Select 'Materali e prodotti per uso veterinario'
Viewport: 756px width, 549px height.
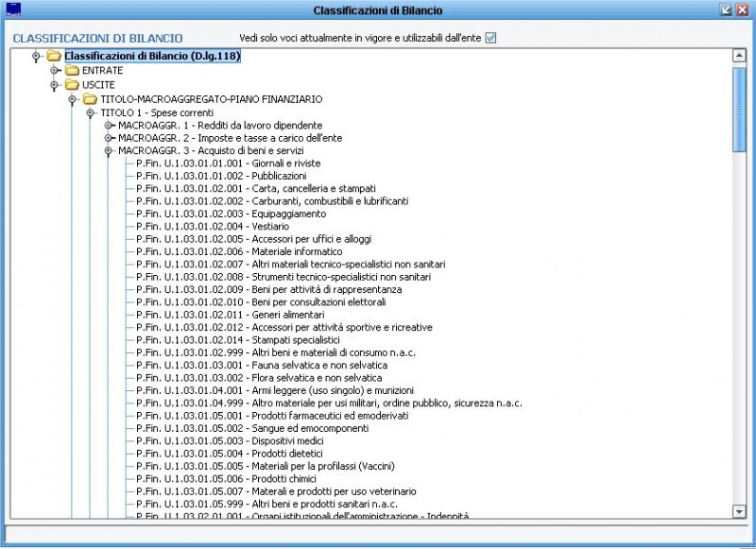coord(276,491)
